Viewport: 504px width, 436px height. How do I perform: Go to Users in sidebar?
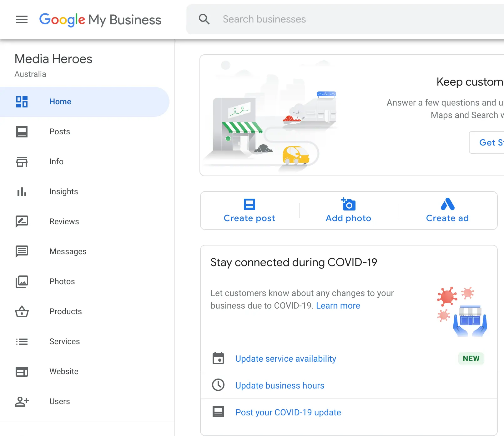[84, 402]
